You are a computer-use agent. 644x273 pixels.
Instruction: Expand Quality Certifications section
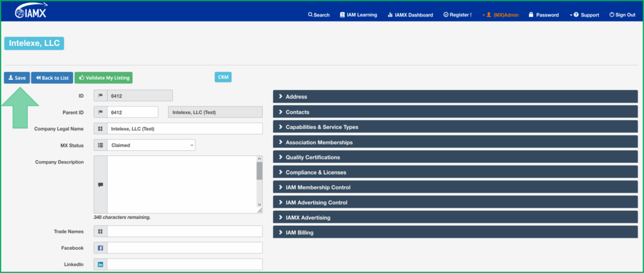(x=455, y=157)
